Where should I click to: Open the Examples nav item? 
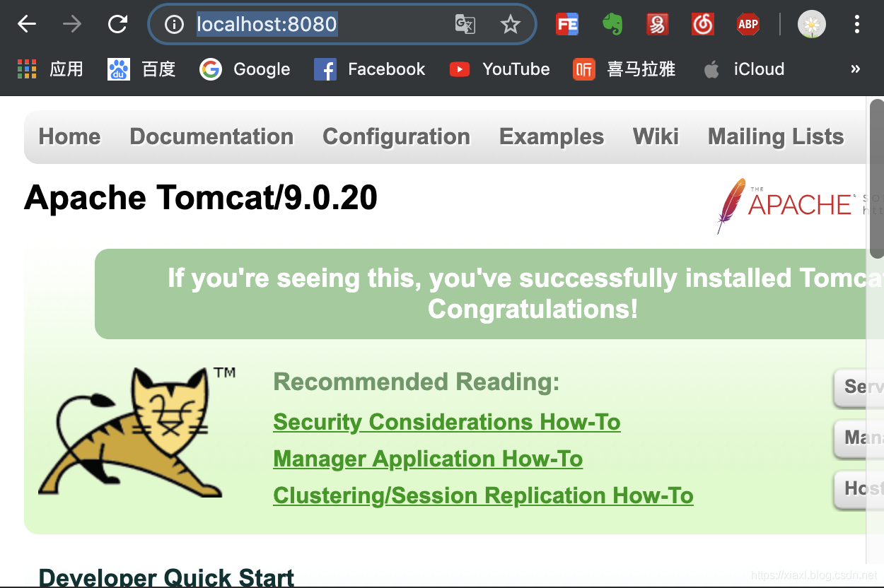coord(552,136)
